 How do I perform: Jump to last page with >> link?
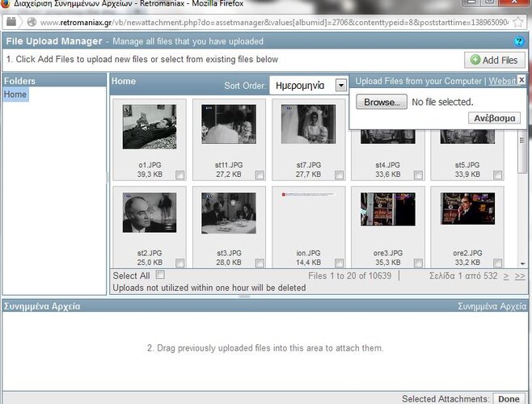520,276
